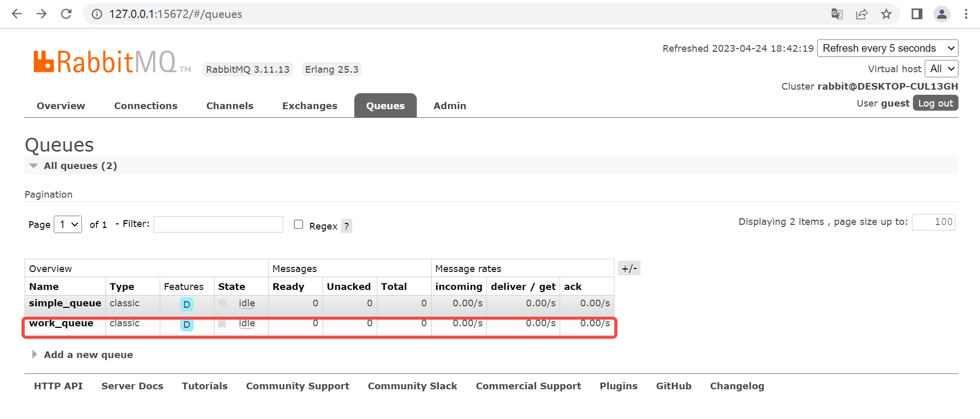Collapse the All queues section
Screen dimensions: 980x419
pyautogui.click(x=80, y=165)
